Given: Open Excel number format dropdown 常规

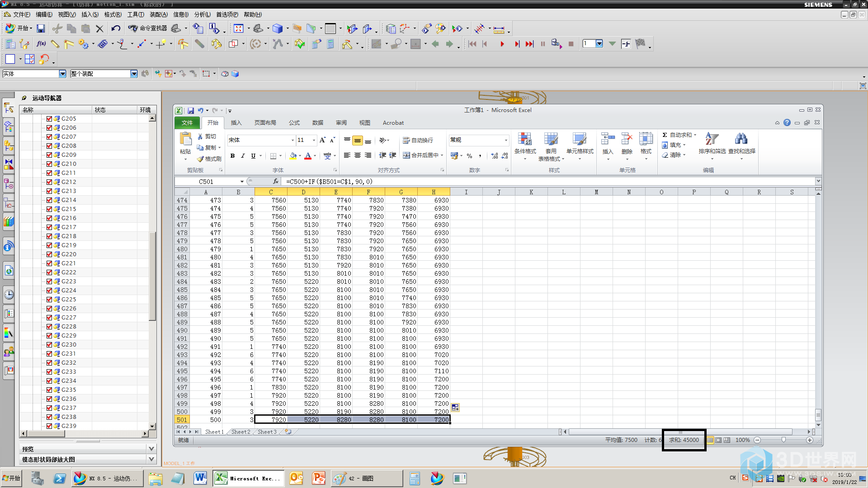Looking at the screenshot, I should tap(506, 140).
